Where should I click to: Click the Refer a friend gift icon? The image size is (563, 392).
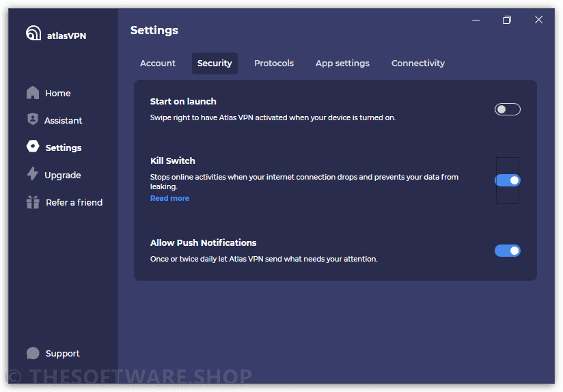point(33,202)
